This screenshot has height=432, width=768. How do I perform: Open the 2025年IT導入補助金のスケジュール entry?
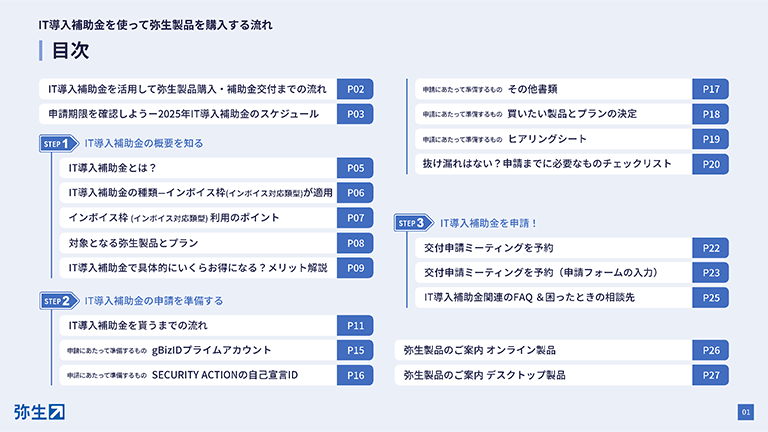206,114
